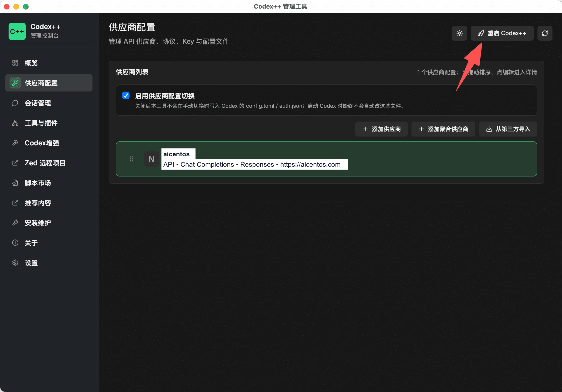Click the N avatar of aicentos provider
The image size is (562, 392).
(151, 159)
